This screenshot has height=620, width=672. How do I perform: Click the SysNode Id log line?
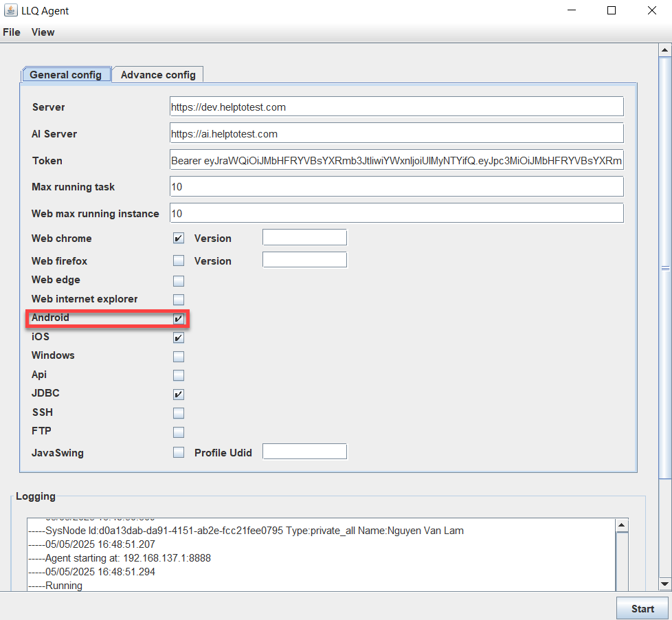(246, 531)
